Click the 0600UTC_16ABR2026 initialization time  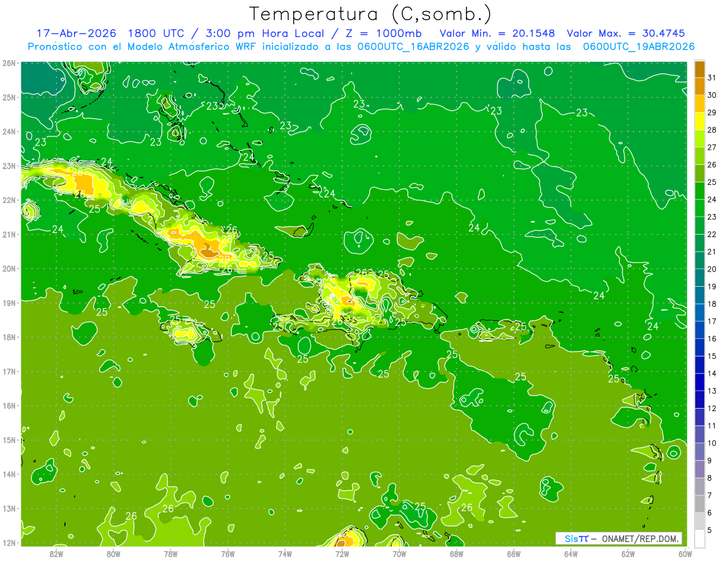coord(413,47)
